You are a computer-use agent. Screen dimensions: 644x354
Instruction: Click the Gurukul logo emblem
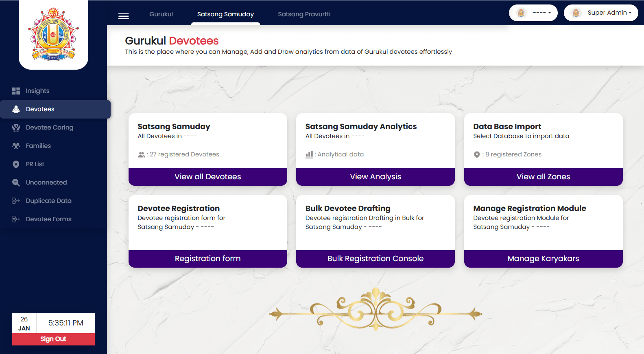pos(53,35)
